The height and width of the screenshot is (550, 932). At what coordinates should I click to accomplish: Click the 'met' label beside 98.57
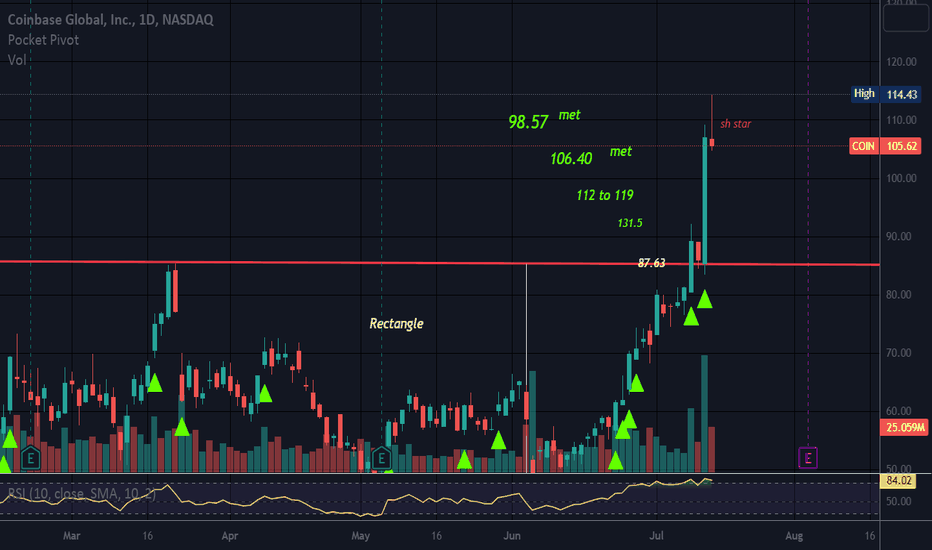[569, 115]
